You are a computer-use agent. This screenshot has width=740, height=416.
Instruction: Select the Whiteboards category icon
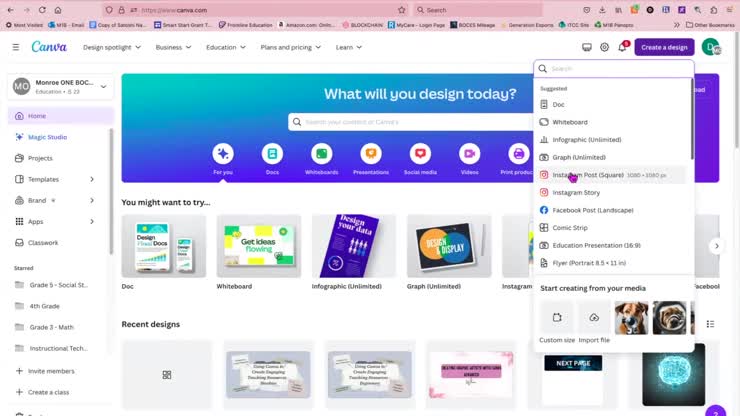[x=321, y=154]
